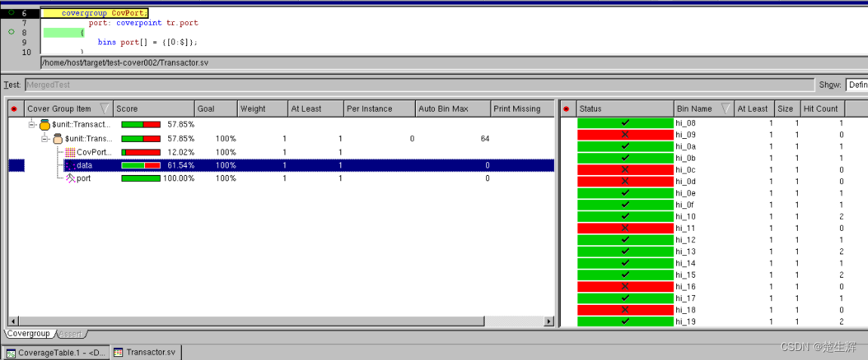Click source line 'covergroup CovPort;'
Screen dimensions: 868x360
coord(105,12)
